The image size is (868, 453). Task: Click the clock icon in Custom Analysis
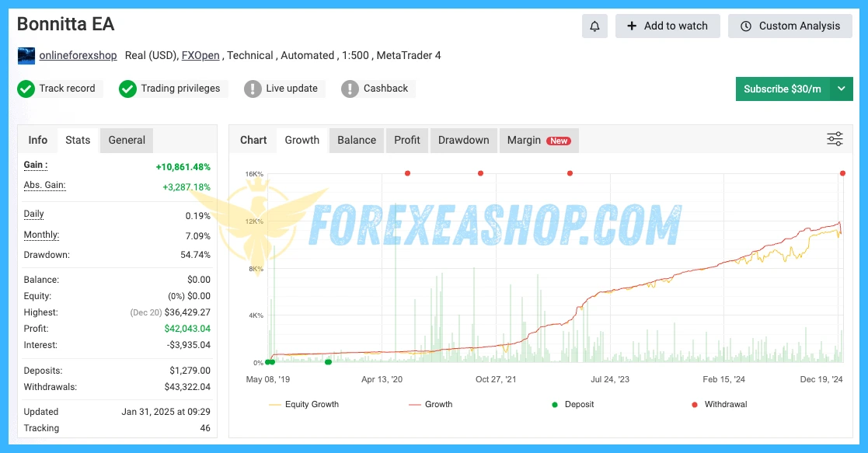[x=746, y=26]
